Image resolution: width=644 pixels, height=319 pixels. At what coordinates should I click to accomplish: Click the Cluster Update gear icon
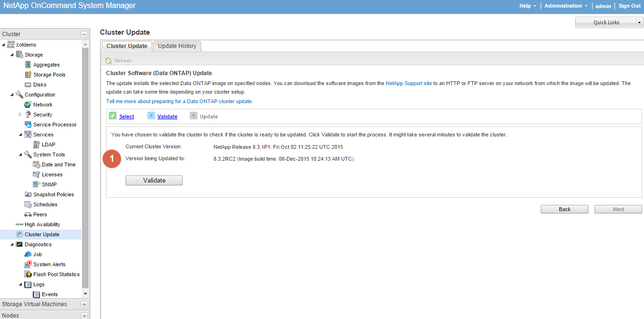tap(20, 234)
